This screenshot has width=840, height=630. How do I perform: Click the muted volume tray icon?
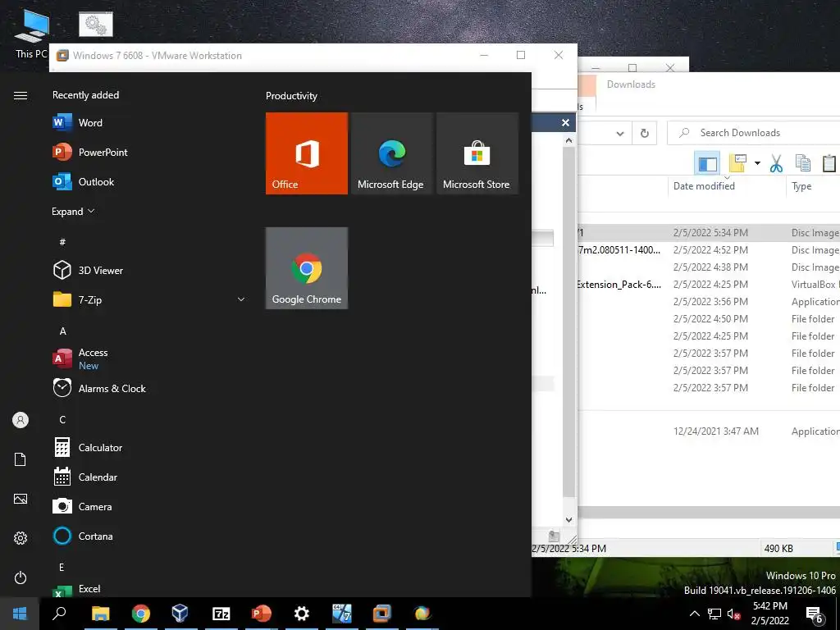[734, 614]
